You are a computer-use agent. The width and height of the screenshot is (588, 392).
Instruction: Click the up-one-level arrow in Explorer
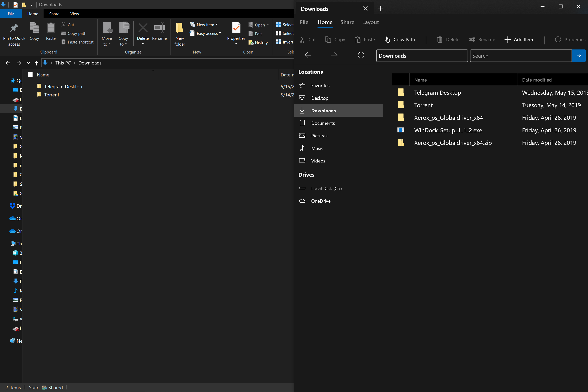(x=36, y=63)
